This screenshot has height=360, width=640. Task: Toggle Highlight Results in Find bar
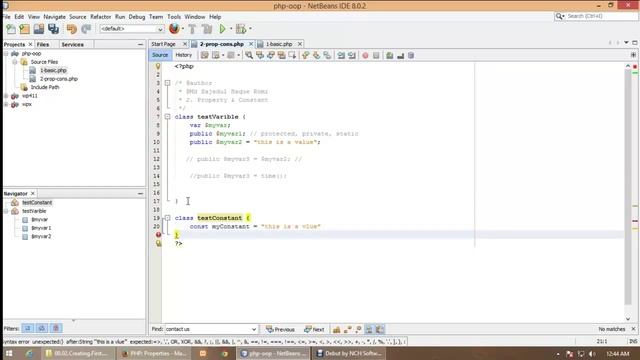[x=369, y=329]
